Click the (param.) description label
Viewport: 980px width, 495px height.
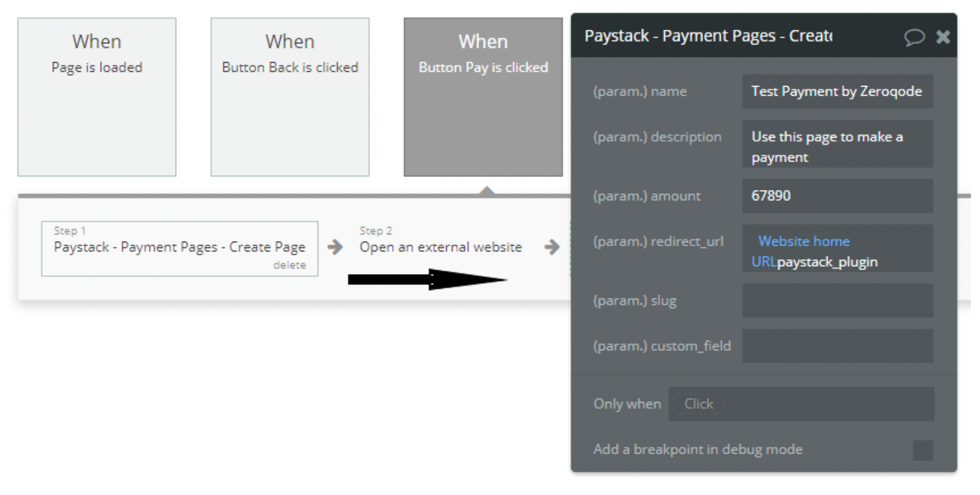(657, 137)
